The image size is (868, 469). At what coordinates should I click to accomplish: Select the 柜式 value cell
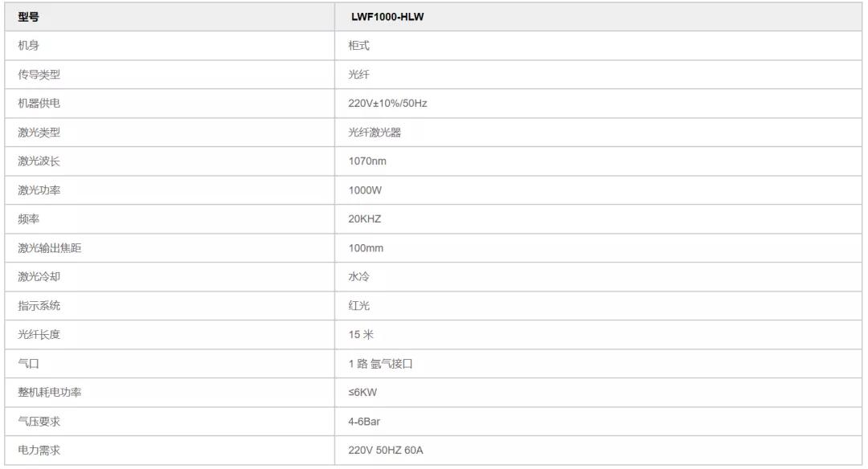358,46
